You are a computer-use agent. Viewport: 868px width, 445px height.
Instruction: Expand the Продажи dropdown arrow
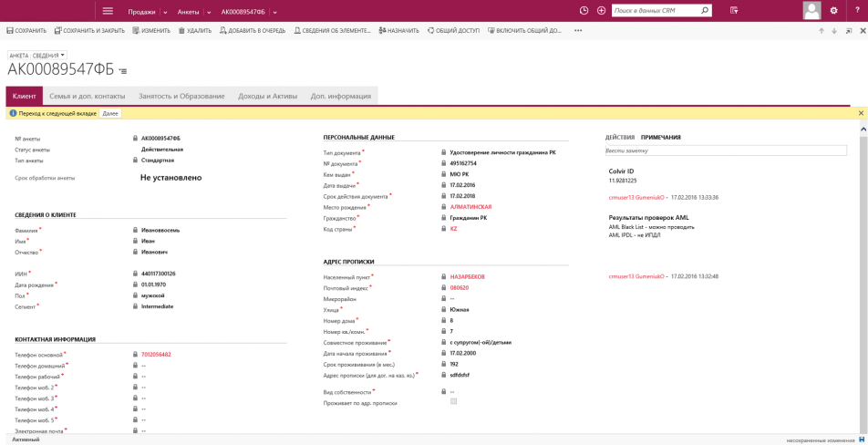165,12
